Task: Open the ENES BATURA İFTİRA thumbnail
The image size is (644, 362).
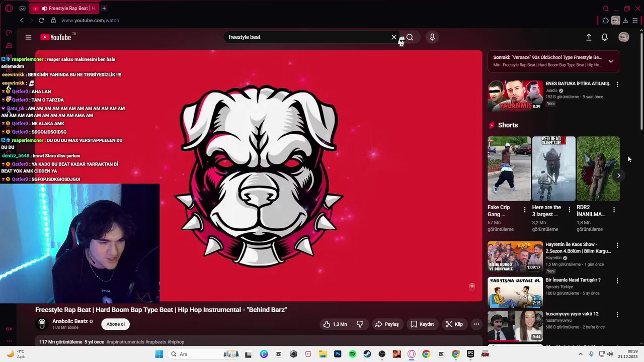Action: 515,96
